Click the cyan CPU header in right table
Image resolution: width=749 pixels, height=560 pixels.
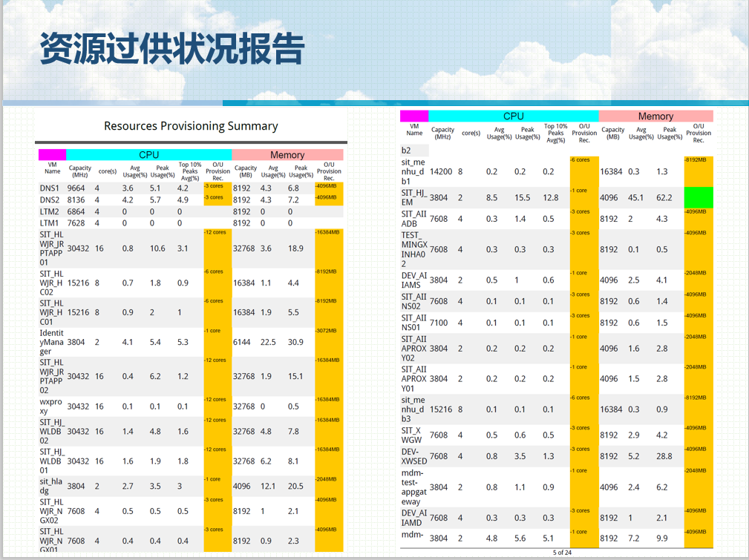click(x=513, y=116)
